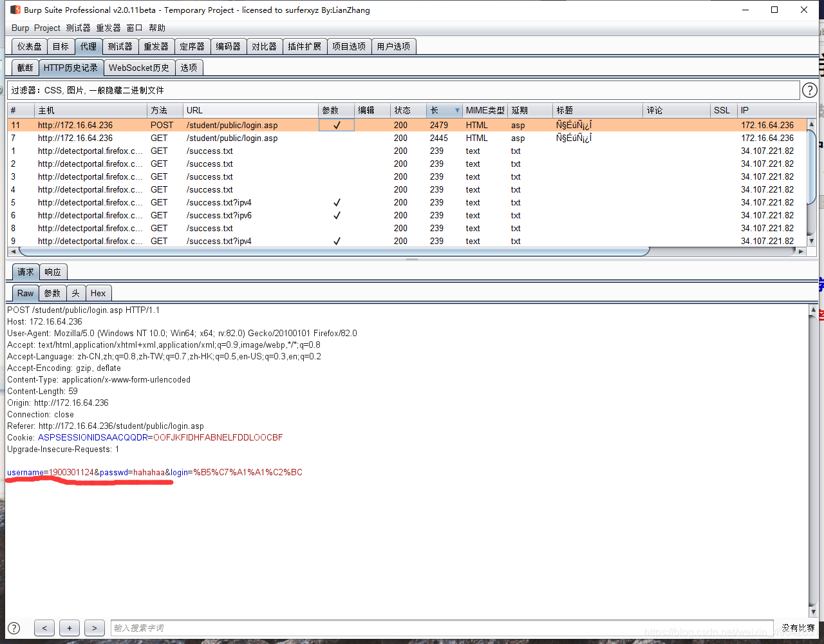Viewport: 824px width, 644px height.
Task: Open the 参数 view tab beside Raw
Action: point(52,293)
